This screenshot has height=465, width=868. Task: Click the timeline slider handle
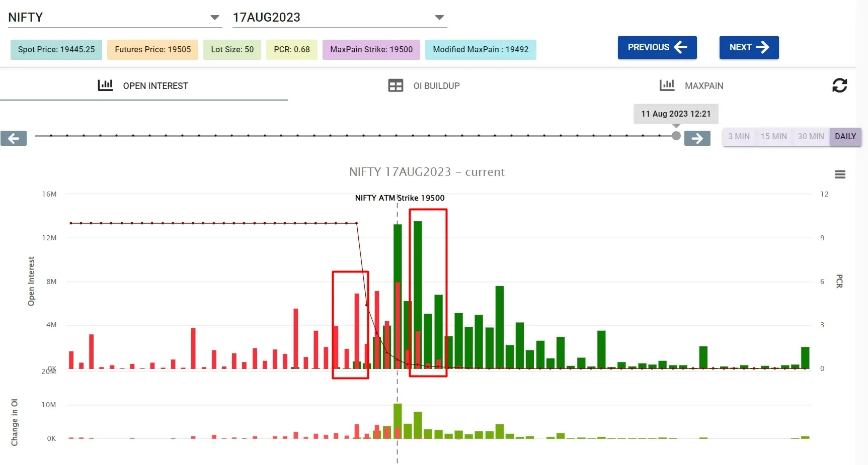point(676,136)
